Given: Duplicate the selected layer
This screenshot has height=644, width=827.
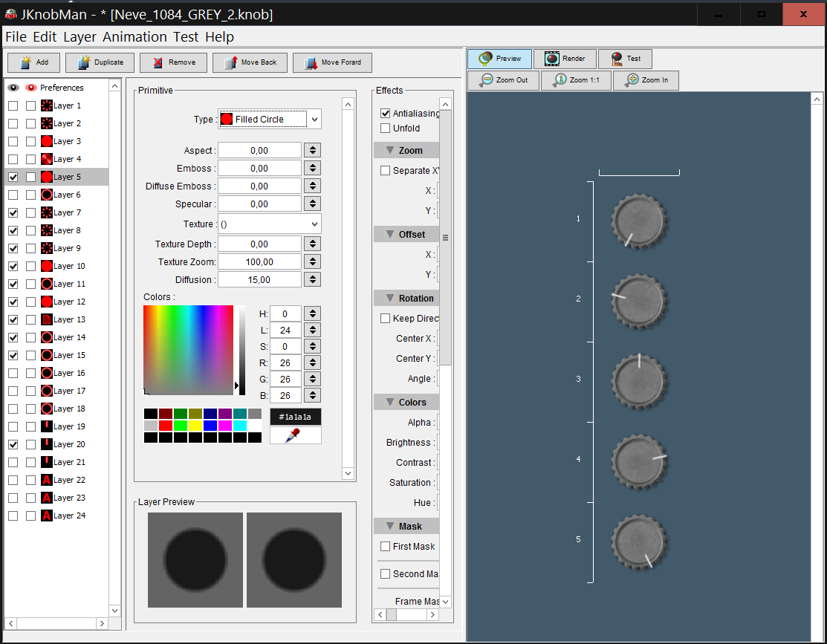Looking at the screenshot, I should pos(100,62).
